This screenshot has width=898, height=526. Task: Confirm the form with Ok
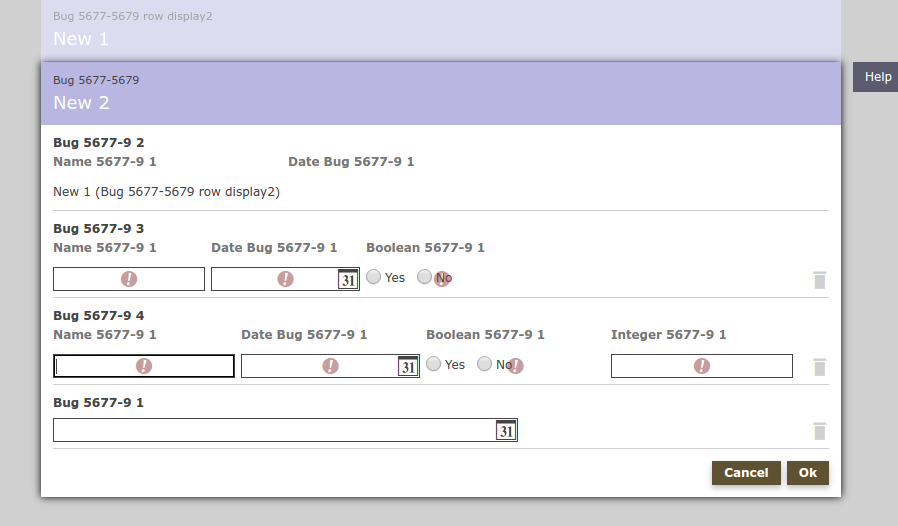point(807,473)
